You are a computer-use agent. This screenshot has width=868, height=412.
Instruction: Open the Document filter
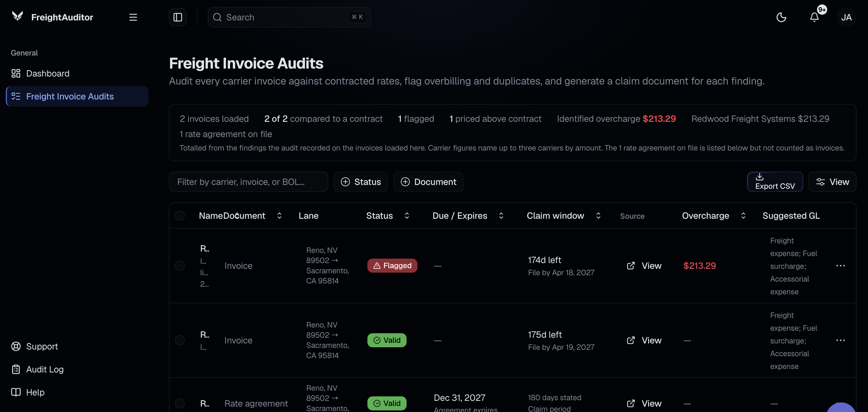(428, 182)
